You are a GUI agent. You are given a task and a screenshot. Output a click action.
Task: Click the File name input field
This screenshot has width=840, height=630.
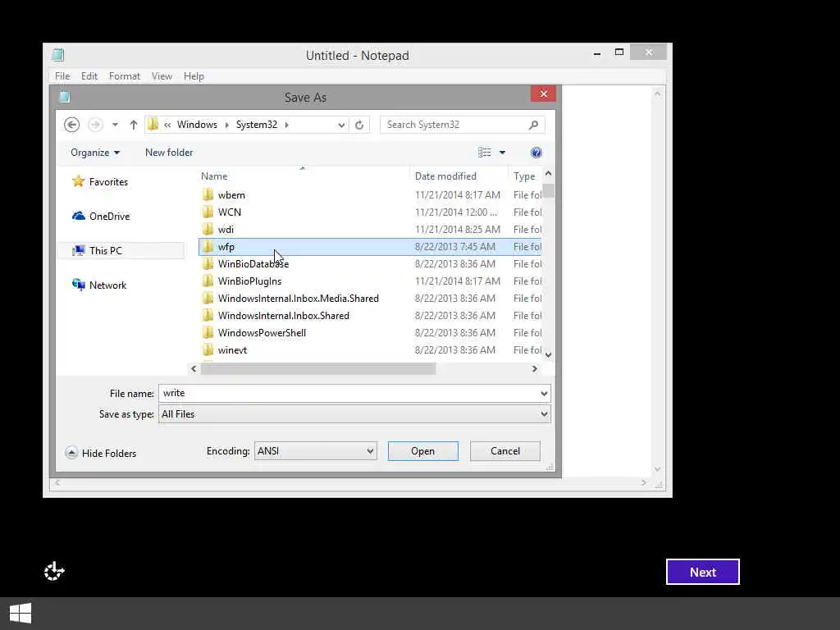click(x=354, y=393)
